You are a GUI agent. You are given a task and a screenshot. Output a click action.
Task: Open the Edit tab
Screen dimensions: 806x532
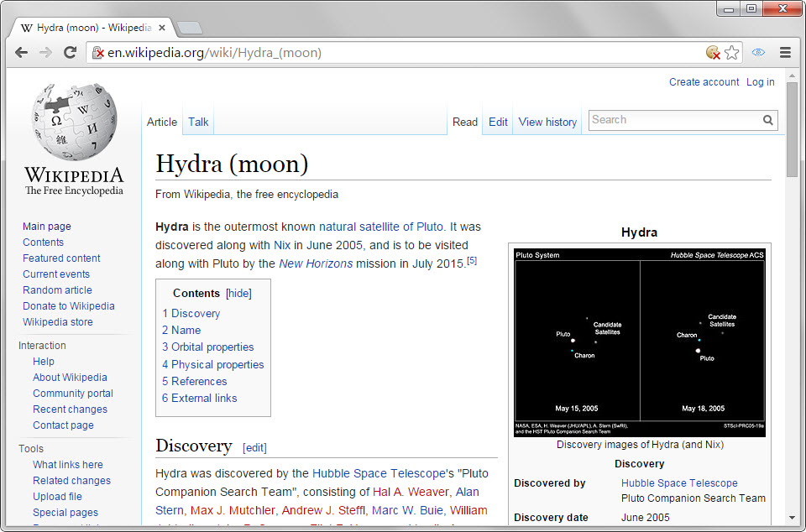(498, 123)
